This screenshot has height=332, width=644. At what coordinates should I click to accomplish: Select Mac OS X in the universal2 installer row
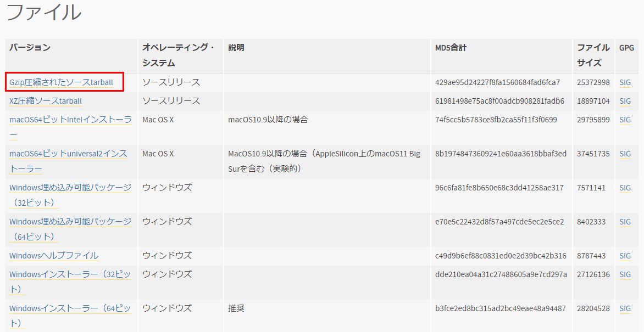tap(158, 154)
